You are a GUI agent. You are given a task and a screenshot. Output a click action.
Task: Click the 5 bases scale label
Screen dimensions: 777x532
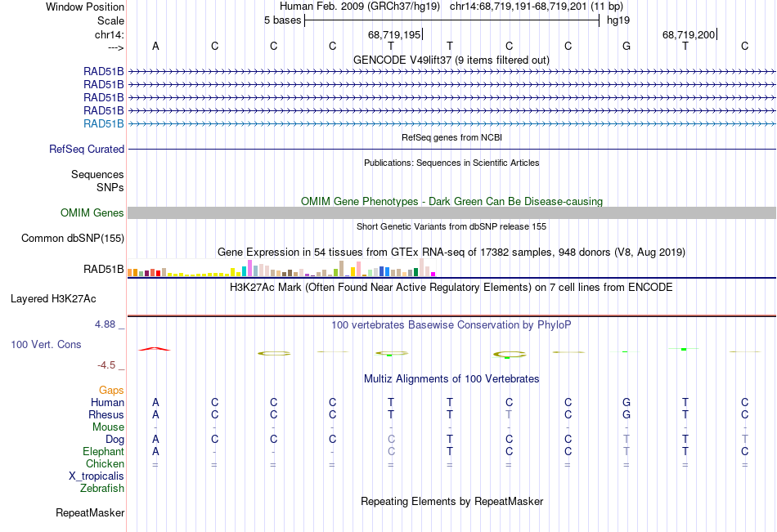click(282, 20)
